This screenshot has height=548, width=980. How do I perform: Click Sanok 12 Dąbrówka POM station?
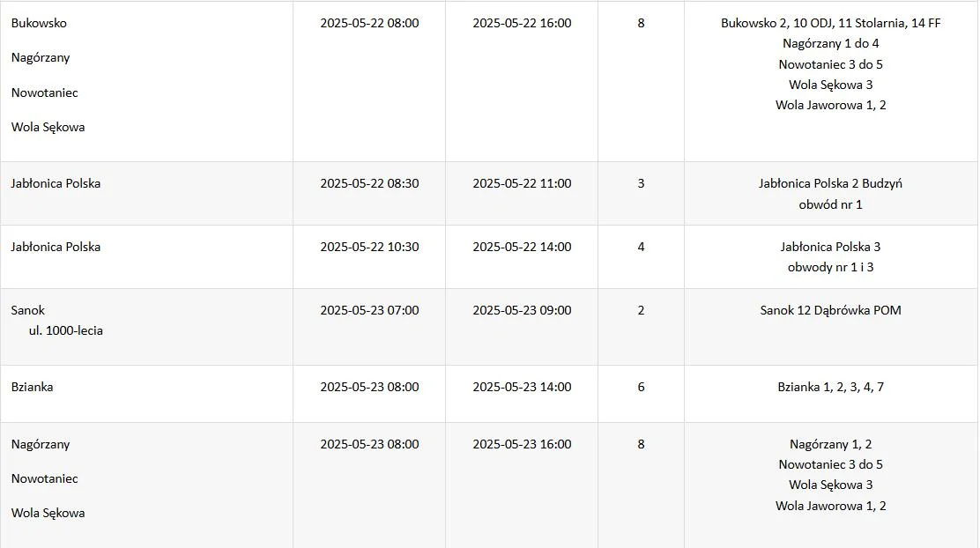(x=831, y=310)
